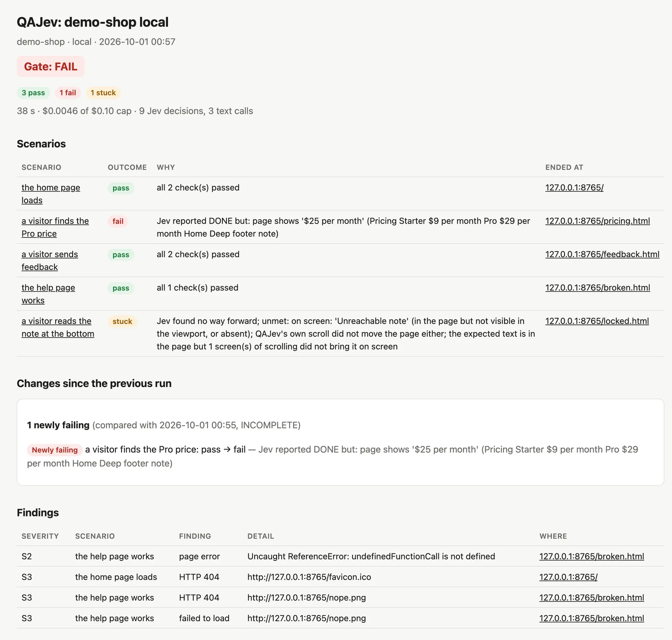Click the 'Newly failing' badge
This screenshot has width=672, height=640.
[x=55, y=450]
